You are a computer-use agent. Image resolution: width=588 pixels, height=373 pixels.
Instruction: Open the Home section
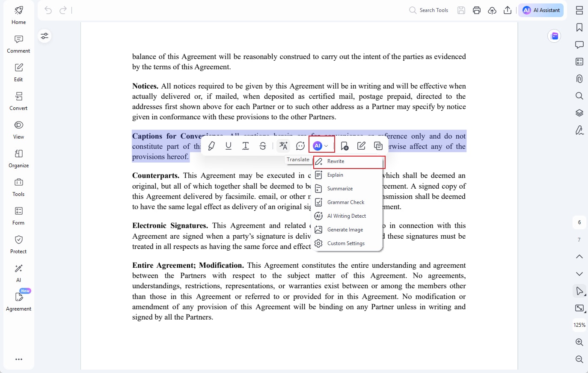19,15
